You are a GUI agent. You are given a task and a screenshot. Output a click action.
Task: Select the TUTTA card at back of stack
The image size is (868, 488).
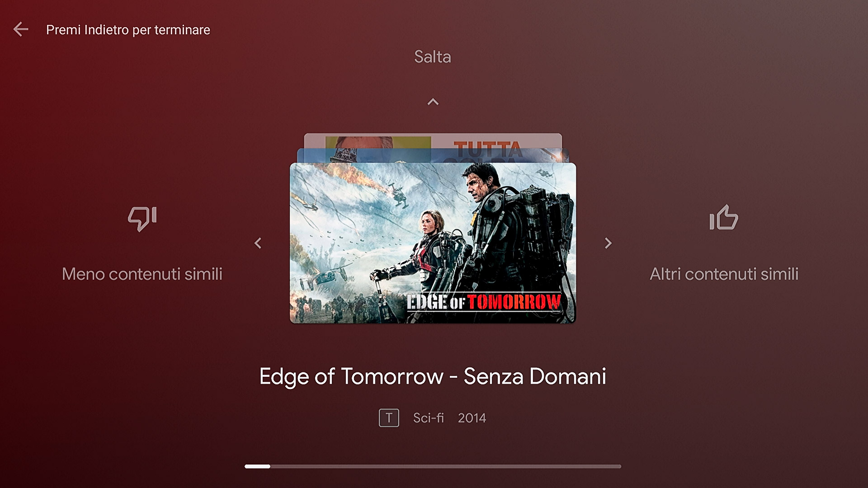[433, 141]
